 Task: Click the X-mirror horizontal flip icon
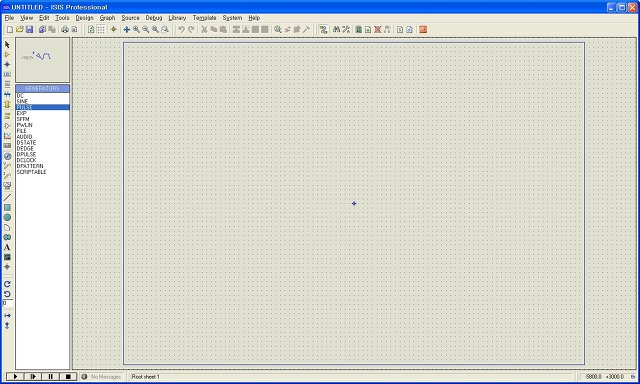[x=7, y=315]
